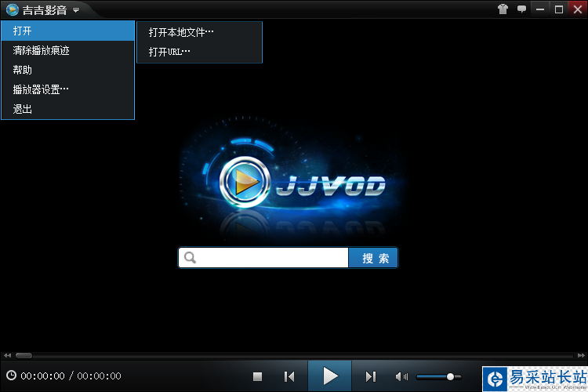
Task: Click the JJVOD play logo in center
Action: click(245, 182)
